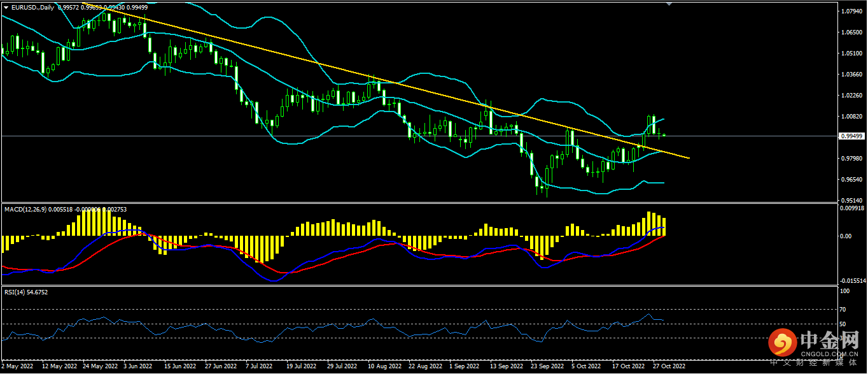Click the 1.02260 price scale value

(851, 96)
